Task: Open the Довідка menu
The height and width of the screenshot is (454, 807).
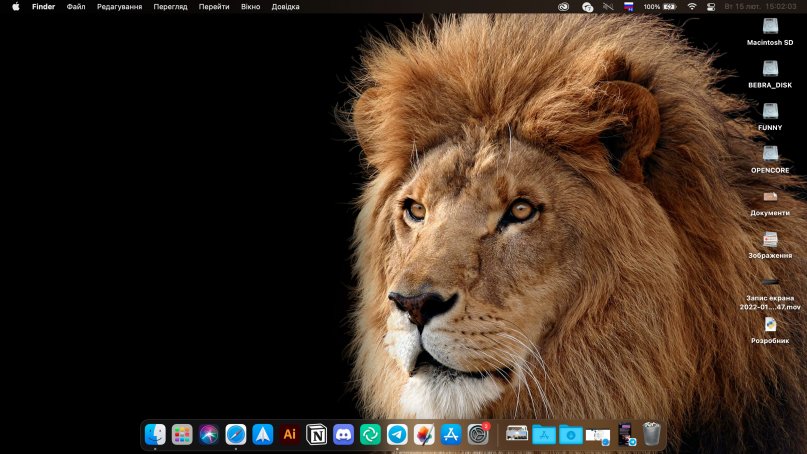Action: pyautogui.click(x=285, y=6)
